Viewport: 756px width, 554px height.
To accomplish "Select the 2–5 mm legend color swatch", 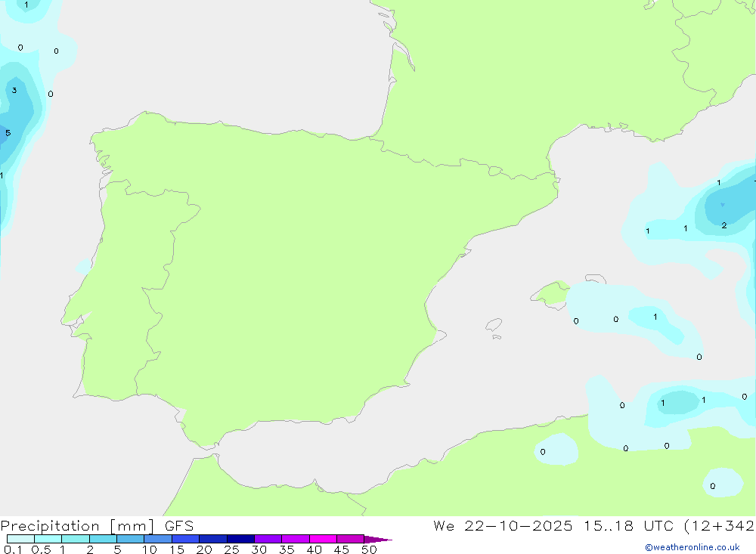I will coord(103,539).
